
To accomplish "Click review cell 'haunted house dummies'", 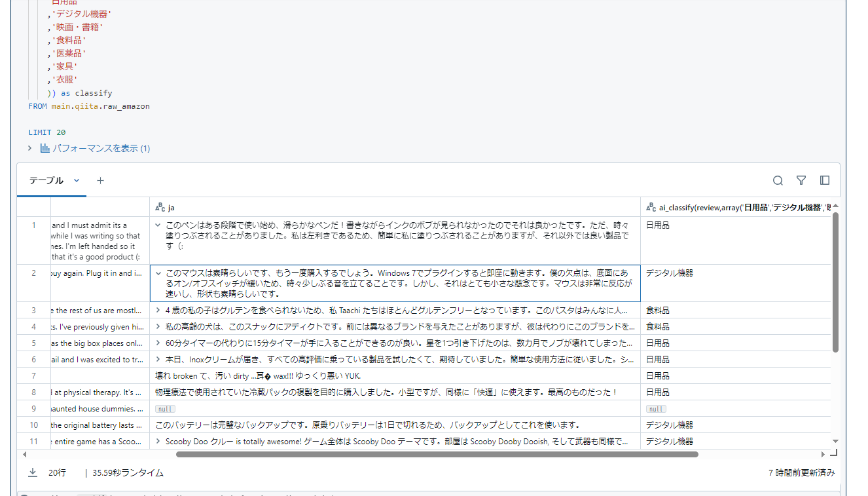I will pyautogui.click(x=99, y=408).
